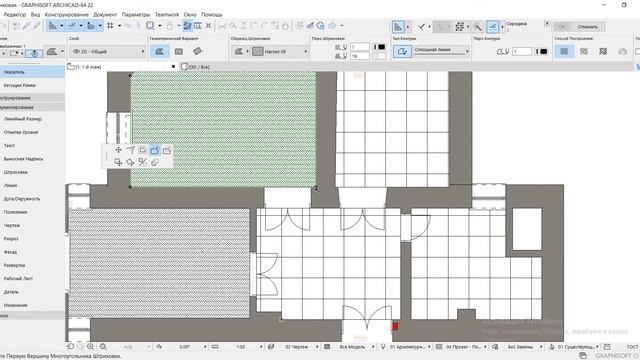
Task: Choose the Полилиния tool
Action: pyautogui.click(x=32, y=212)
